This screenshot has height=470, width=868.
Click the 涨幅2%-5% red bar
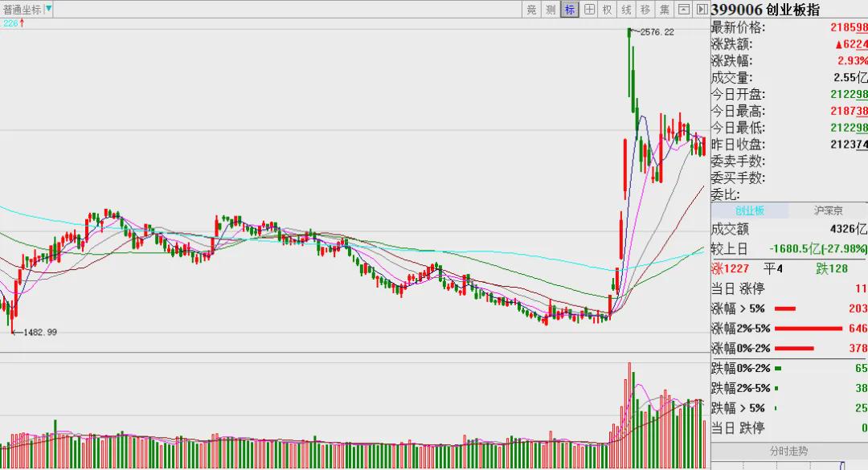pos(809,329)
